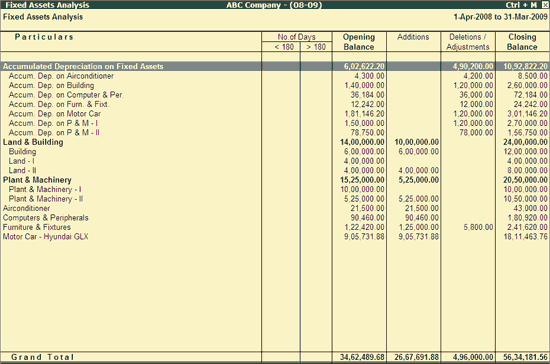The image size is (550, 364).
Task: Click Accum. Dep. on P & M - II deletions 78,000.00
Action: coord(476,133)
